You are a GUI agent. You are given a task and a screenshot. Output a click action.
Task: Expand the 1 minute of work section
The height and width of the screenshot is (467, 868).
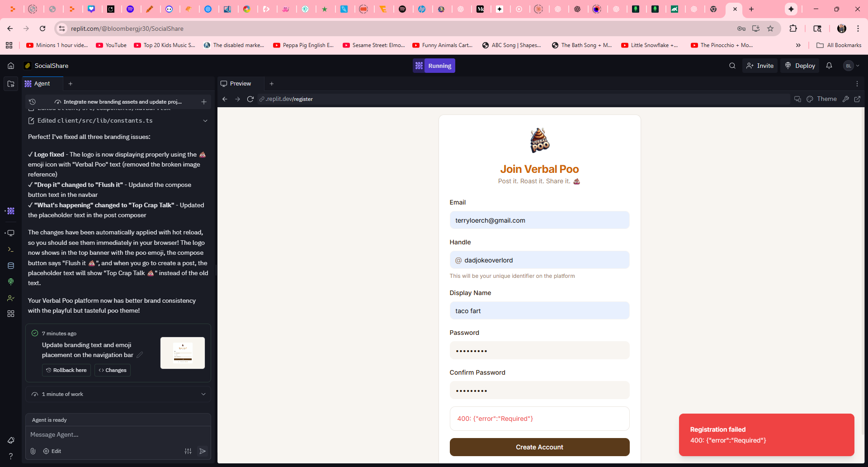[203, 394]
